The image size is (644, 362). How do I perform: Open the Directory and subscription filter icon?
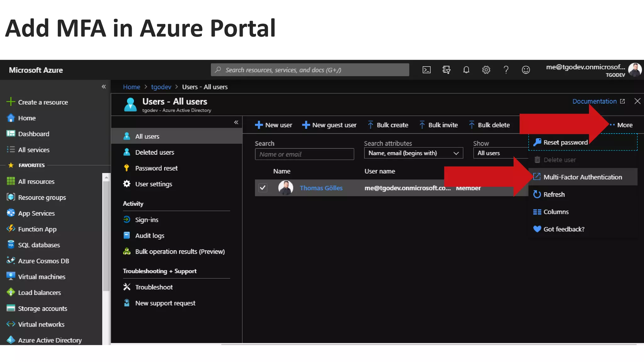pyautogui.click(x=446, y=70)
